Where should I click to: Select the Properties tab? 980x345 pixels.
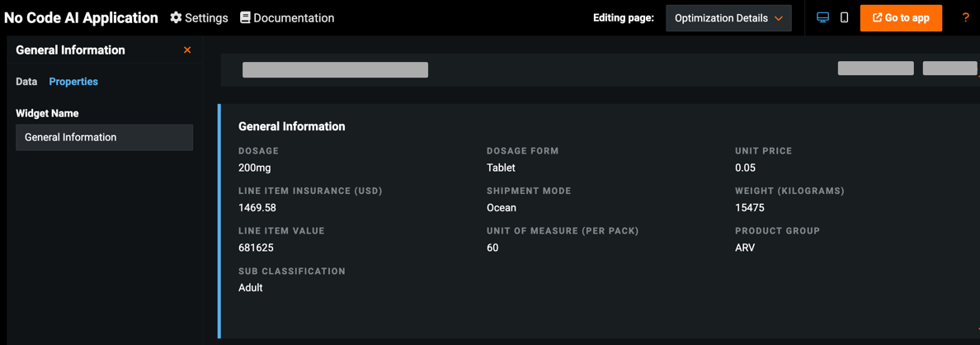pos(73,82)
